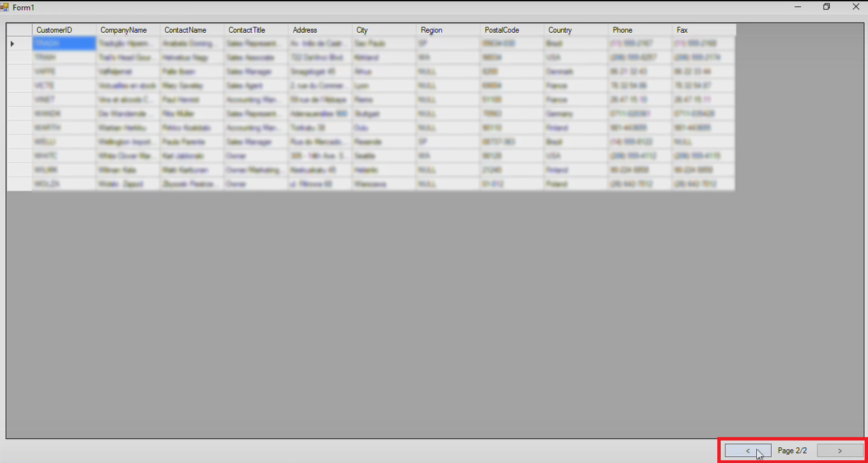The height and width of the screenshot is (463, 868).
Task: Select the ContactName column header
Action: click(192, 30)
